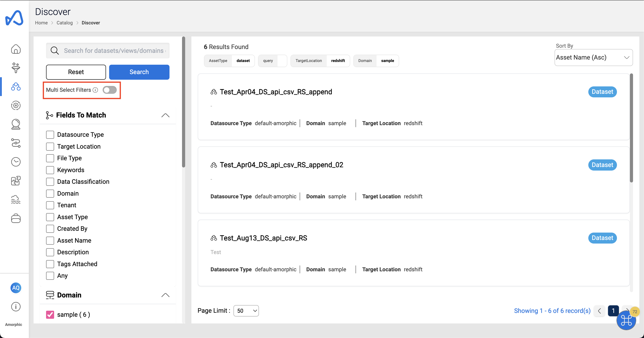Click the search magnifier icon
The width and height of the screenshot is (644, 338).
pyautogui.click(x=55, y=51)
